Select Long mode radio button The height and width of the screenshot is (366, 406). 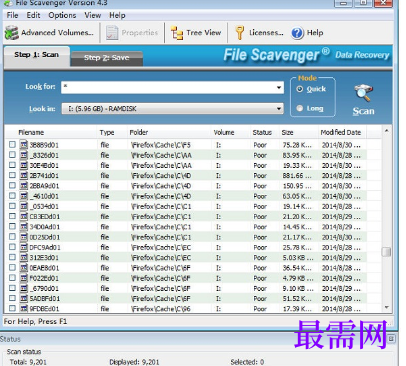tap(300, 108)
